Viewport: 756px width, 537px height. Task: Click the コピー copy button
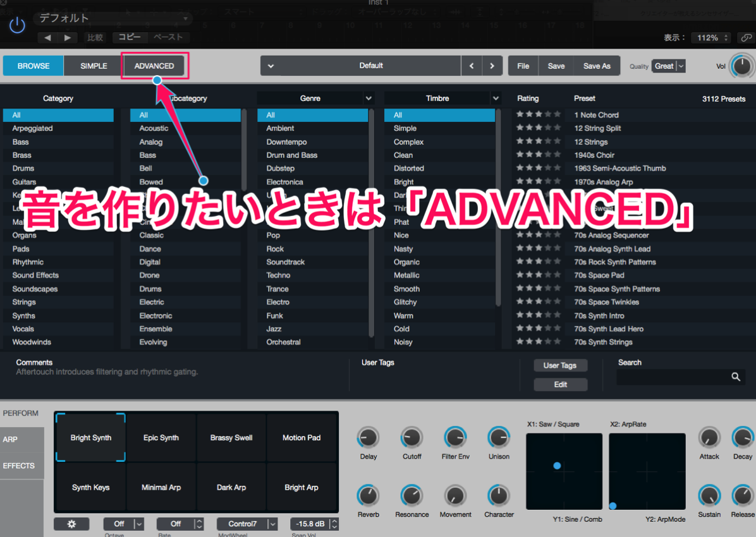(x=129, y=37)
